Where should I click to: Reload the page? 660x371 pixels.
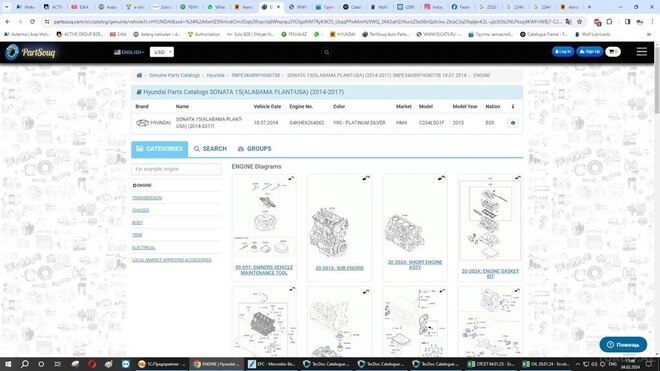coord(32,21)
